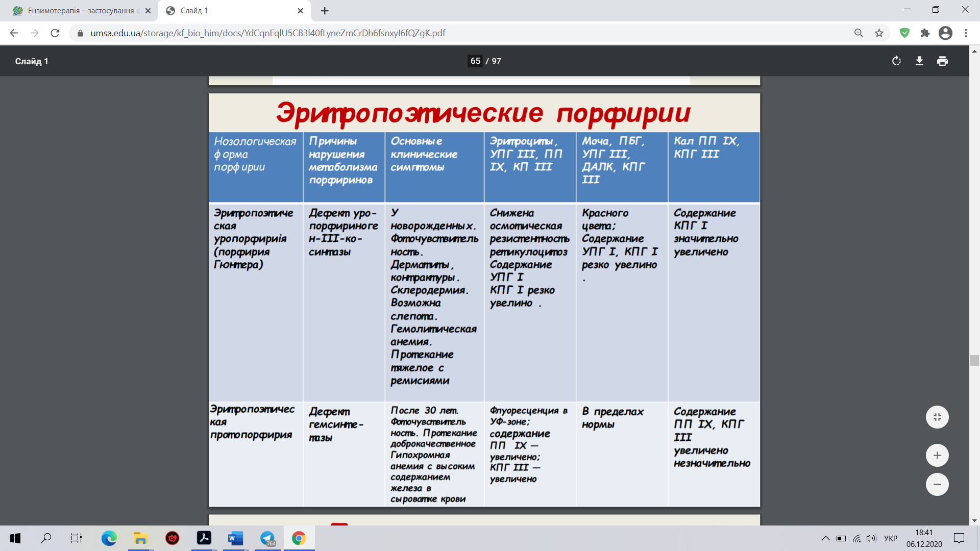Check the battery status icon
This screenshot has height=551, width=980.
(x=841, y=538)
